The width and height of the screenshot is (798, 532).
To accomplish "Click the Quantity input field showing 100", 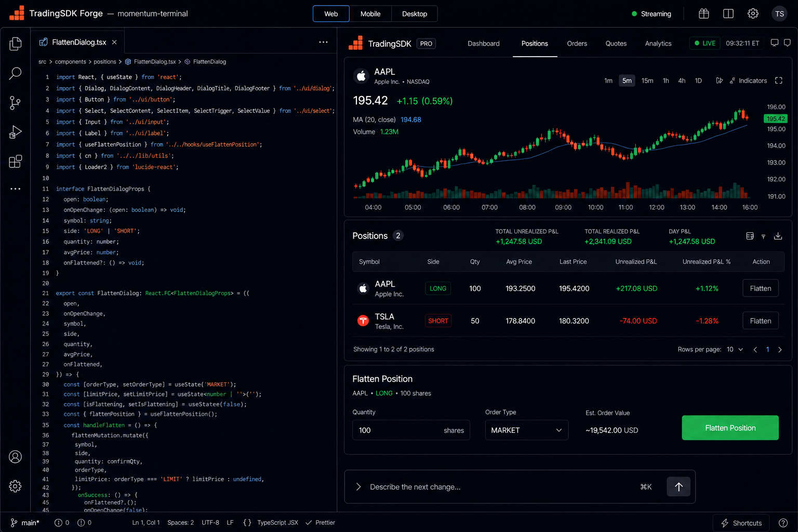I will (411, 430).
